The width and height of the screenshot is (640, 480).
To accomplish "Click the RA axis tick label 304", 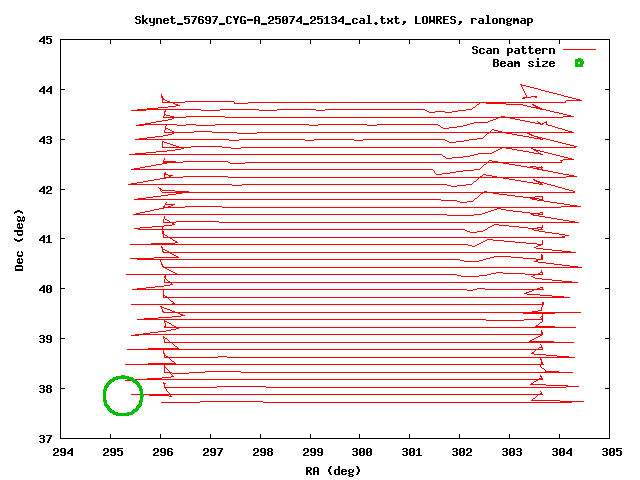I will (x=562, y=452).
